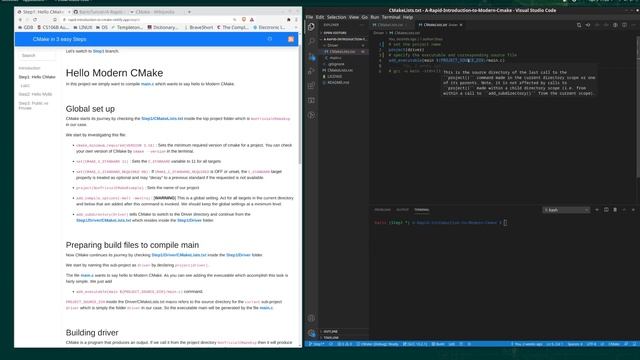Click the Step1/Driver/CMakeLists.txt link in Preparing section

[x=179, y=255]
